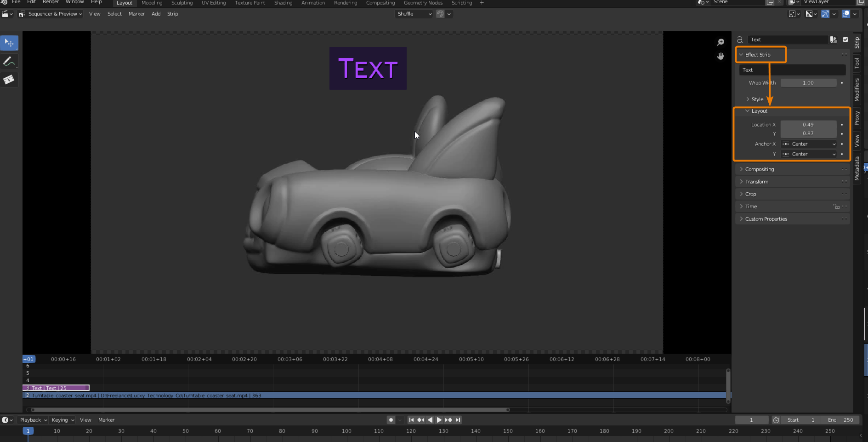The width and height of the screenshot is (868, 442).
Task: Activate the Select and Move tool
Action: 9,43
